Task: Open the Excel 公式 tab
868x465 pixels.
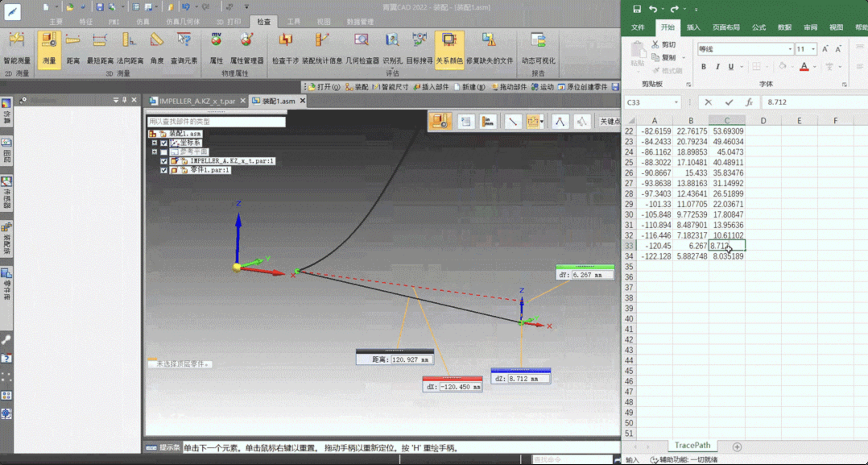Action: pos(758,27)
